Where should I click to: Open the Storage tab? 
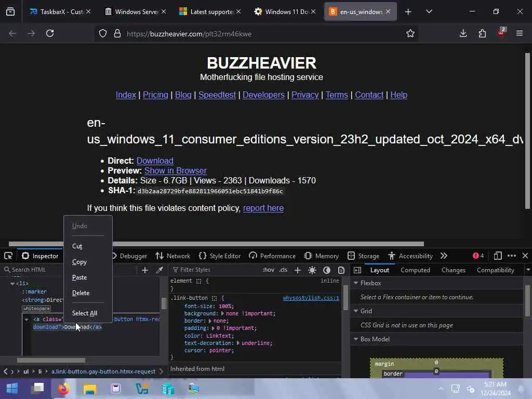[x=363, y=256]
